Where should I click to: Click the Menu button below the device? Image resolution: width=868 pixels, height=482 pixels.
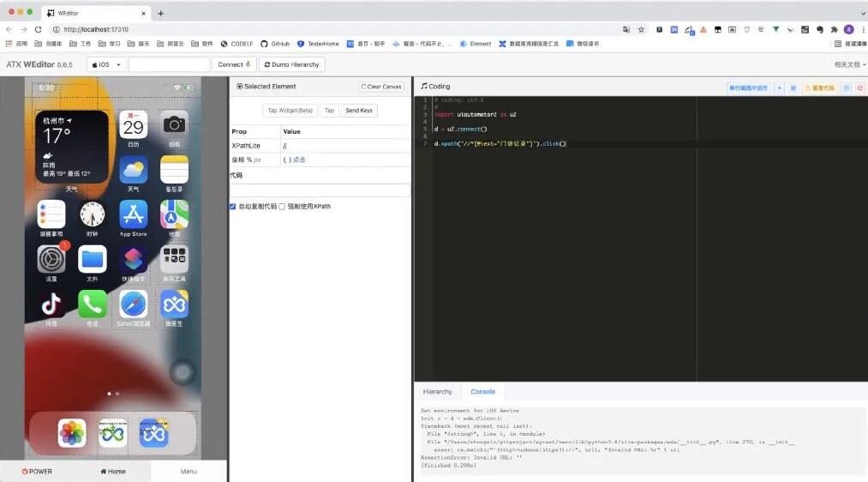click(x=189, y=472)
